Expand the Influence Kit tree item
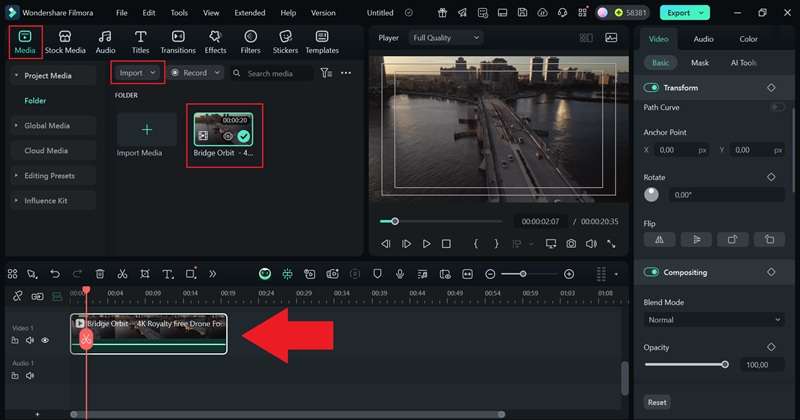 click(x=16, y=201)
